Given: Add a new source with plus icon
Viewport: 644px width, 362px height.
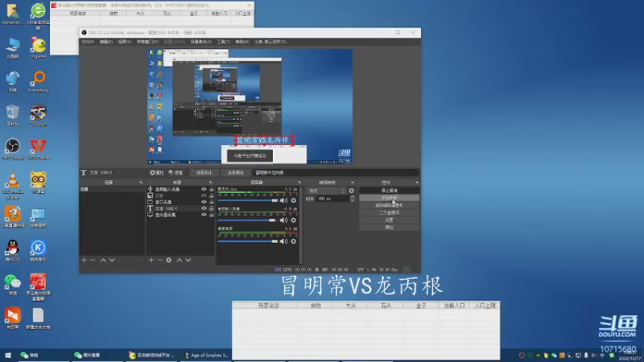Looking at the screenshot, I should pos(151,260).
